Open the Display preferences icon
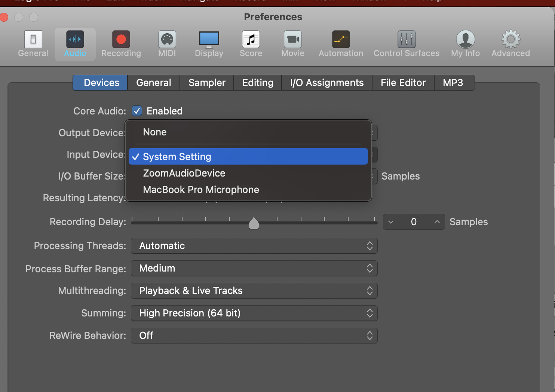The height and width of the screenshot is (392, 555). 209,43
